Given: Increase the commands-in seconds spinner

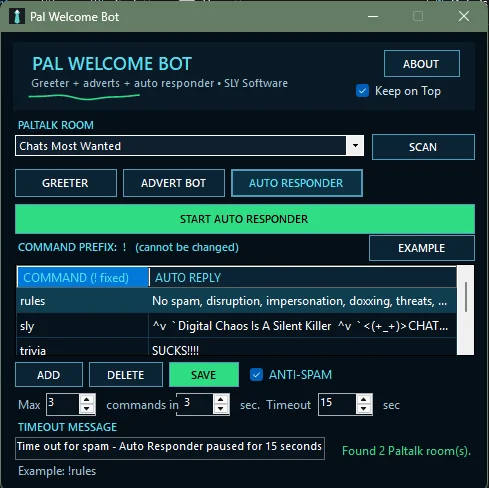Looking at the screenshot, I should (220, 400).
